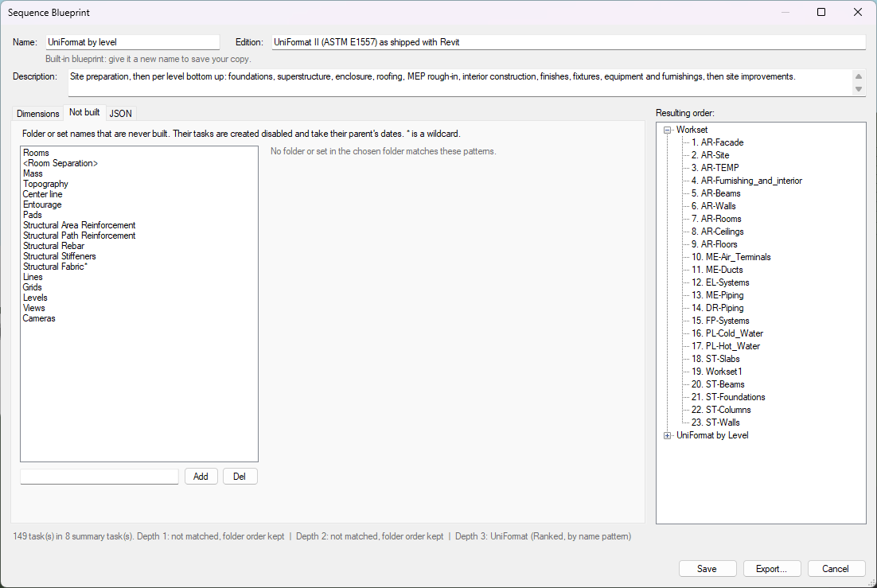Select 6. AR-Walls tree item

(x=714, y=206)
